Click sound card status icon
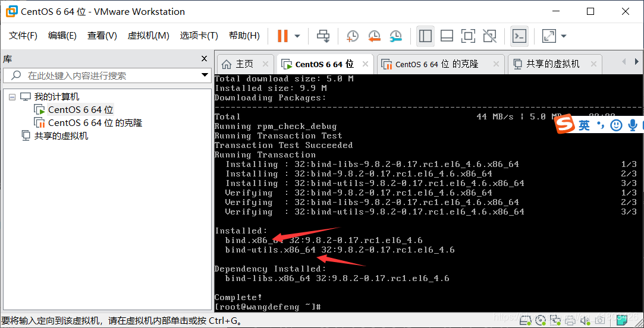Screen dimensions: 644x328 pyautogui.click(x=585, y=321)
